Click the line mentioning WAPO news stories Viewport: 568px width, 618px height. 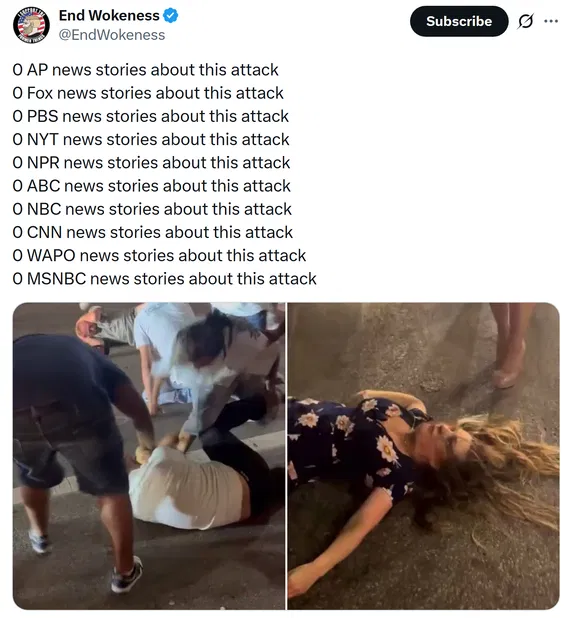[x=159, y=256]
